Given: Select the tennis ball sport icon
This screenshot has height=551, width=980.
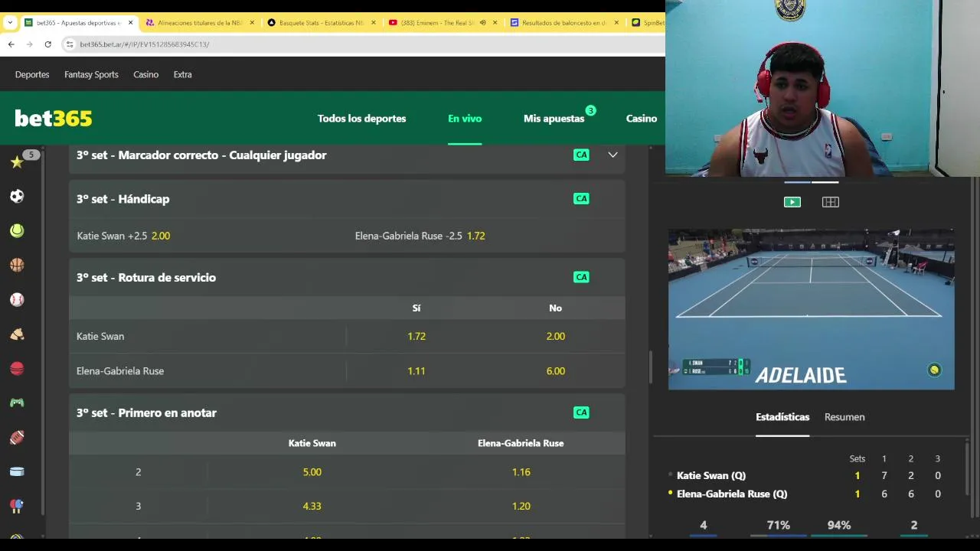Looking at the screenshot, I should 17,230.
